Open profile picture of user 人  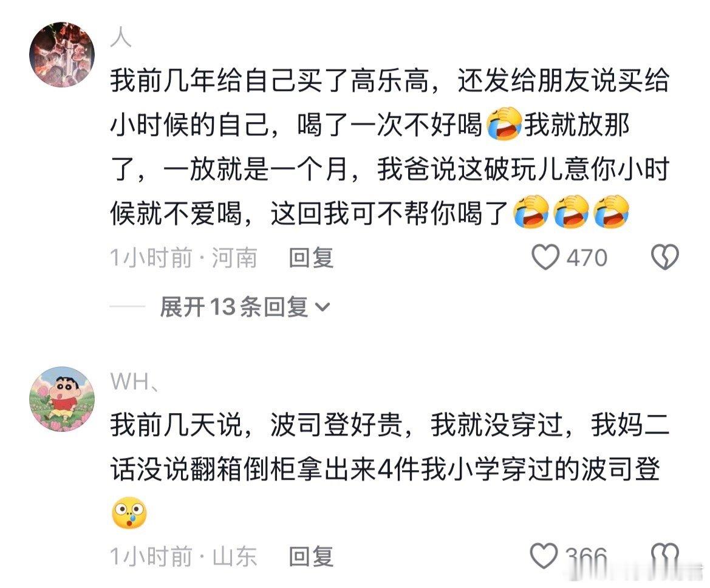[x=62, y=54]
